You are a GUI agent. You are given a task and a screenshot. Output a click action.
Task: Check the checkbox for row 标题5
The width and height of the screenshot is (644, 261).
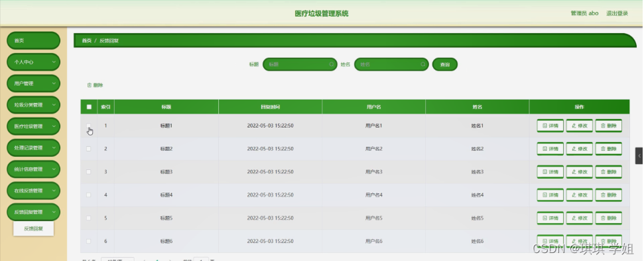(89, 218)
